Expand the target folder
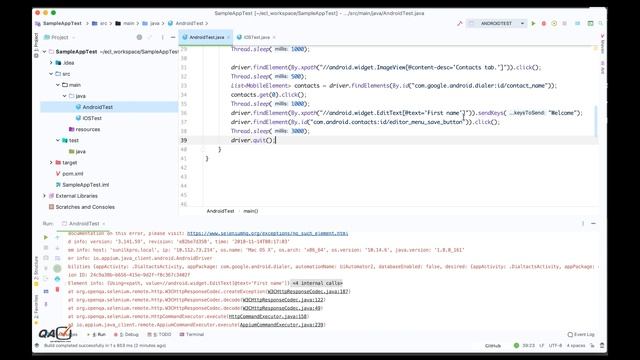The image size is (640, 360). click(x=51, y=162)
